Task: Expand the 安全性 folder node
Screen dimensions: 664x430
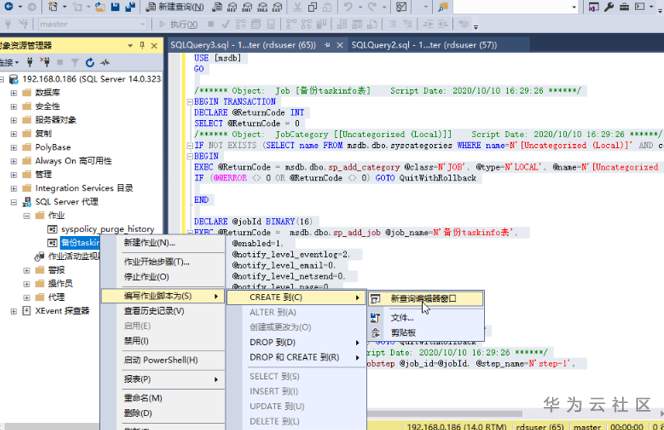Action: (14, 106)
